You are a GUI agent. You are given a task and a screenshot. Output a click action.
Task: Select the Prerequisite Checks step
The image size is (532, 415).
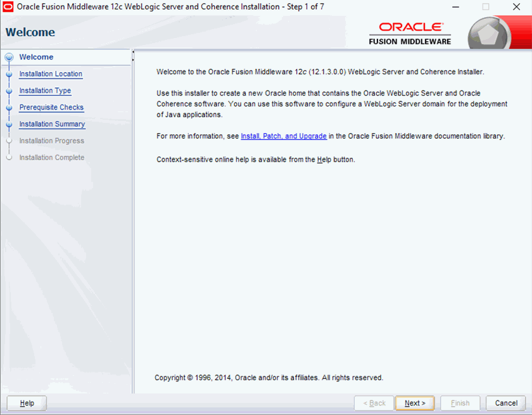click(x=51, y=107)
